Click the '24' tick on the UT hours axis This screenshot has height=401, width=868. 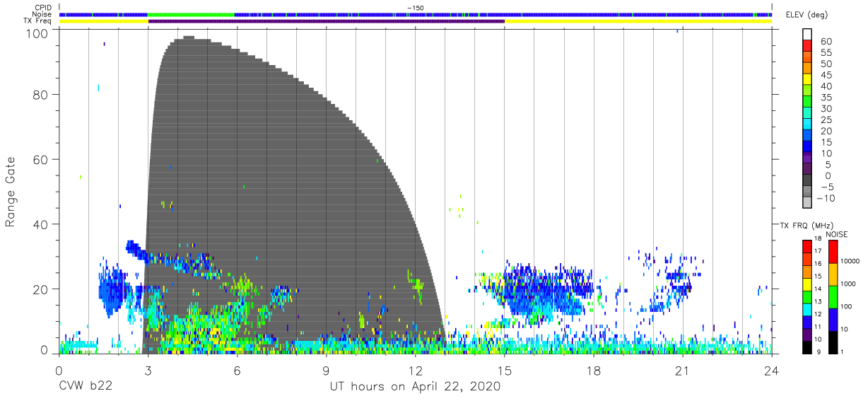[772, 369]
